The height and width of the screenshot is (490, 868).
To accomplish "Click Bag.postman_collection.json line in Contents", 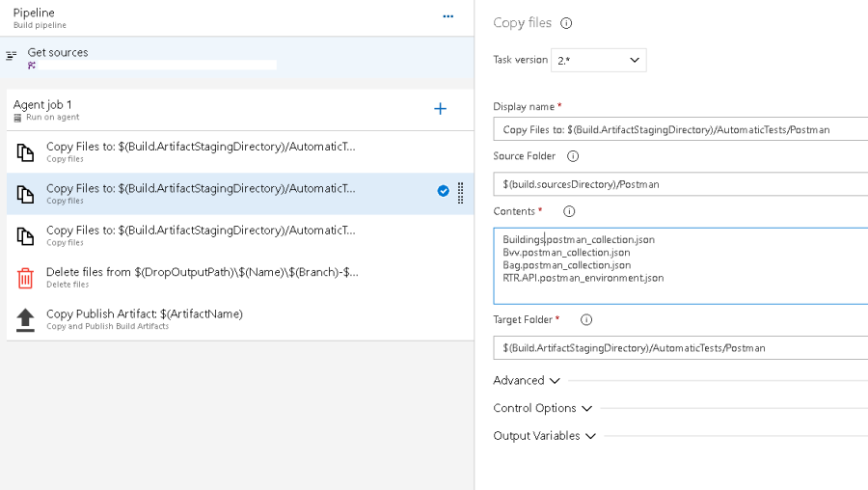I will pos(567,265).
